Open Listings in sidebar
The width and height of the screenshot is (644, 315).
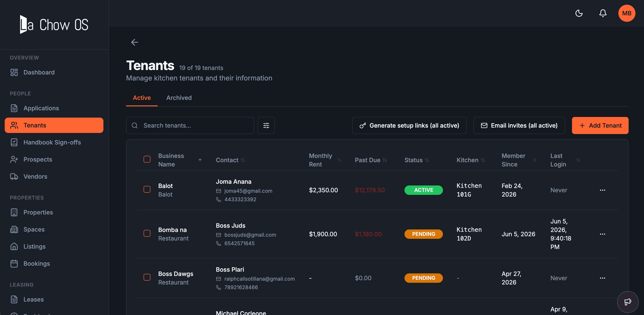point(54,246)
